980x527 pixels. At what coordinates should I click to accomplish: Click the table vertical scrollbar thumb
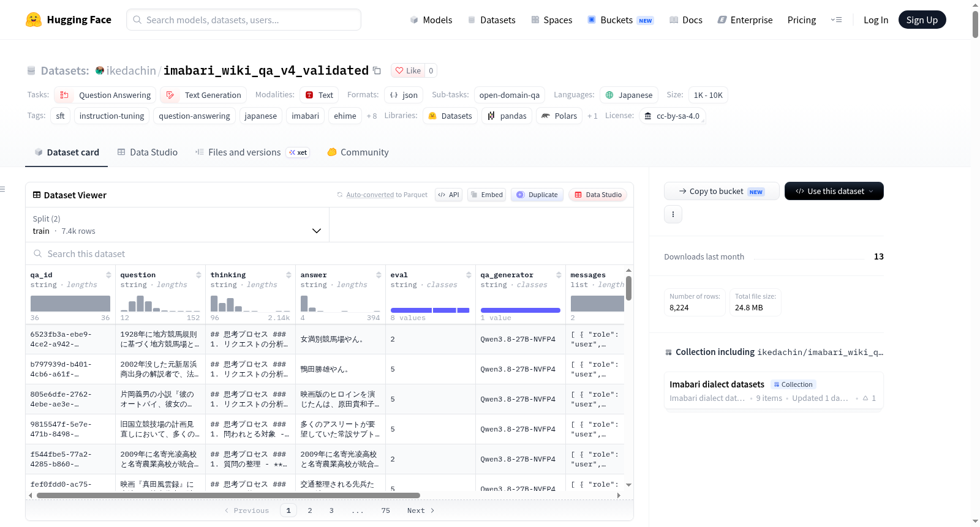click(628, 288)
